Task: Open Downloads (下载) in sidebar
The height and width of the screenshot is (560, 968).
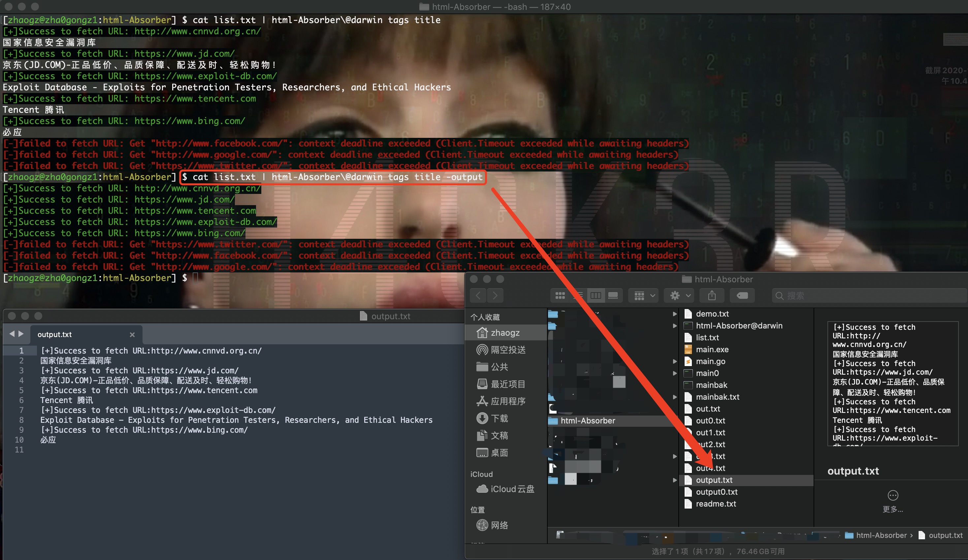Action: point(499,418)
